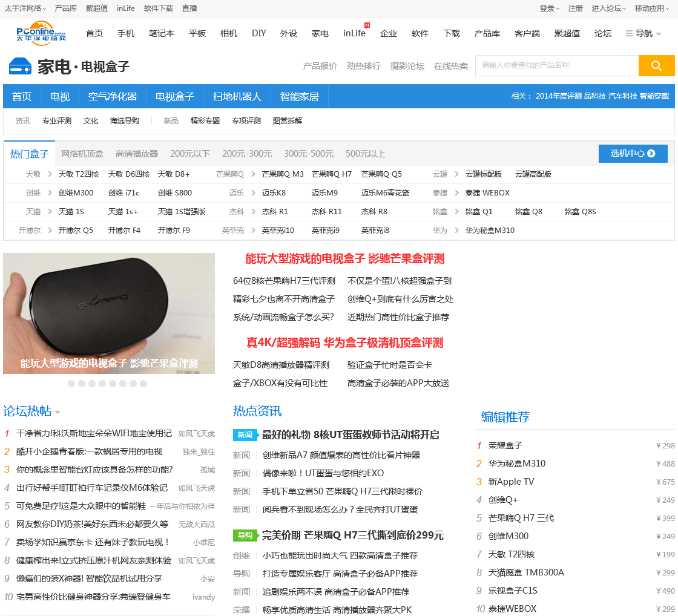Click the 选机中心 button
Viewport: 678px width, 616px height.
tap(633, 154)
